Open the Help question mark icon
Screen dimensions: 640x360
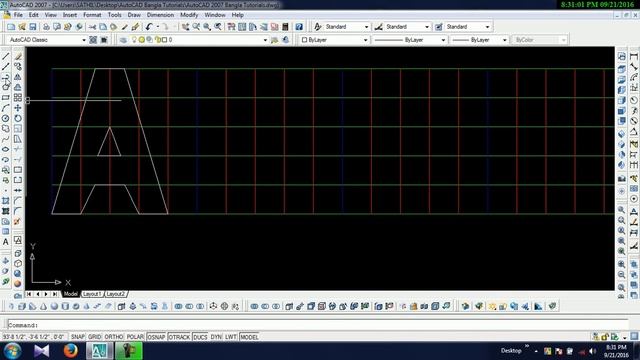pyautogui.click(x=299, y=27)
